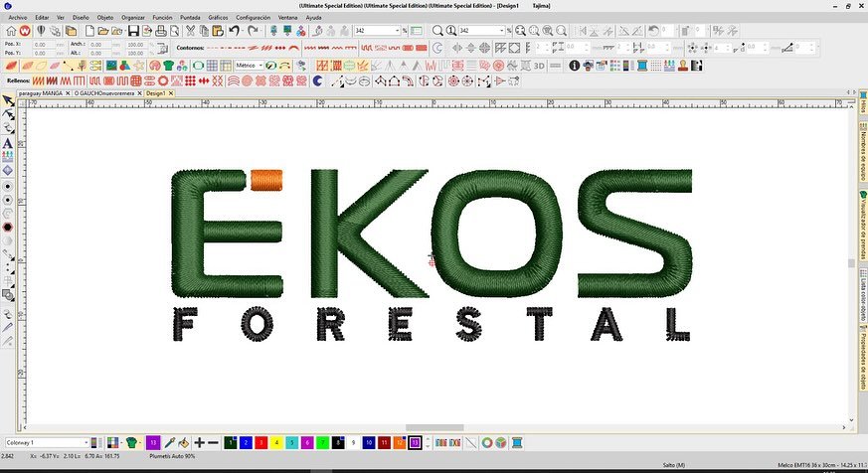Select the Object selection arrow tool
The height and width of the screenshot is (473, 868).
[x=8, y=100]
